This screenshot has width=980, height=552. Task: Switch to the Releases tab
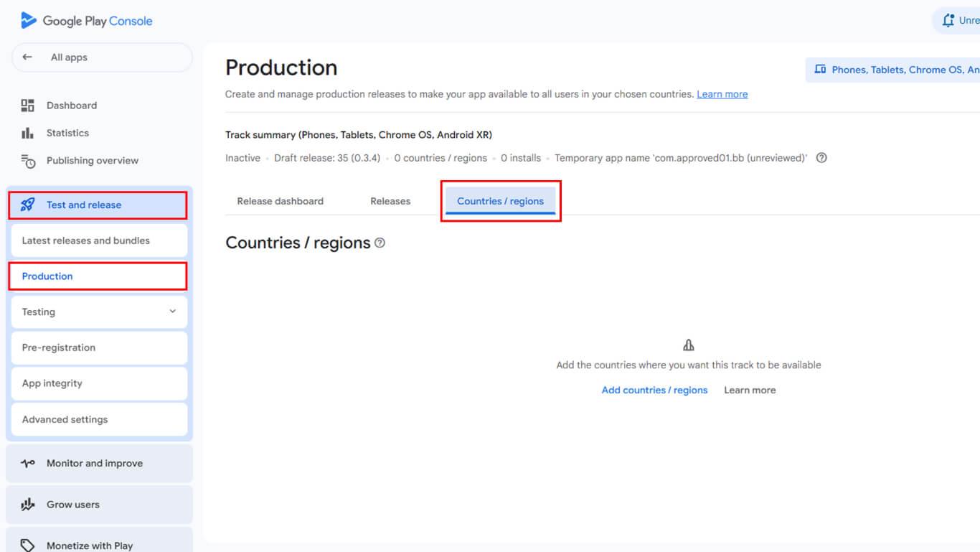pyautogui.click(x=390, y=201)
